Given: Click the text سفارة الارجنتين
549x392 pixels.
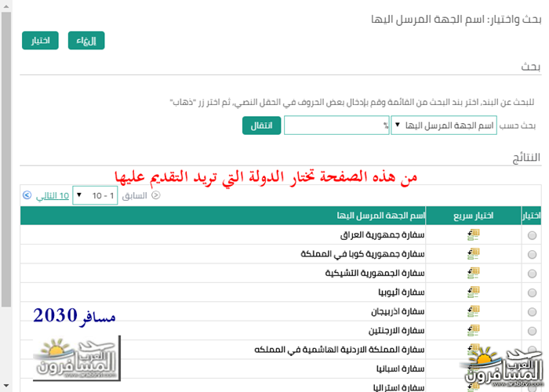Looking at the screenshot, I should 396,330.
